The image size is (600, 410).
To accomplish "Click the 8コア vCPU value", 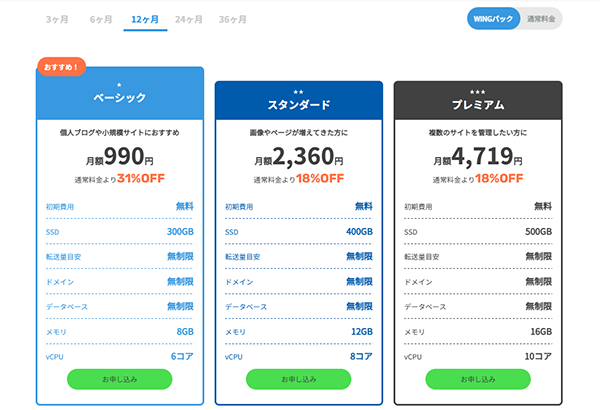I will [361, 356].
